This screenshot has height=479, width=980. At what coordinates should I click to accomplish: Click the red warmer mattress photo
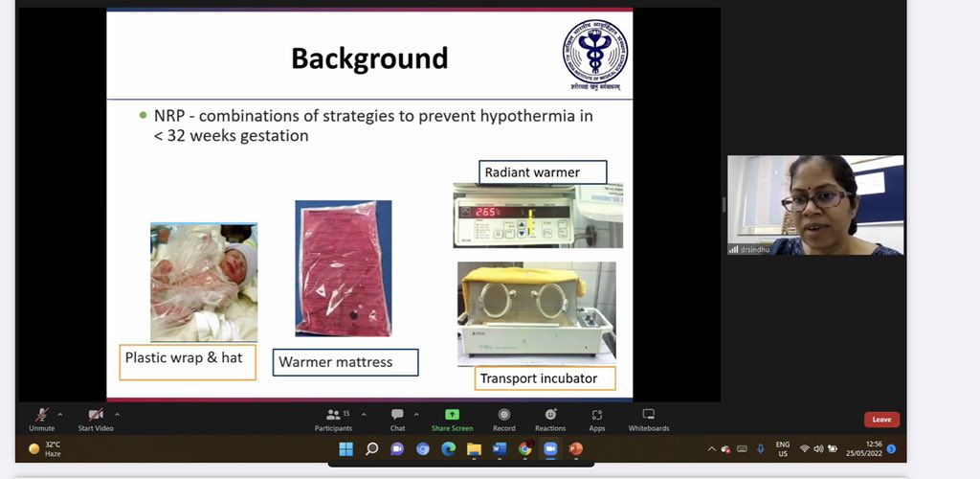coord(344,268)
